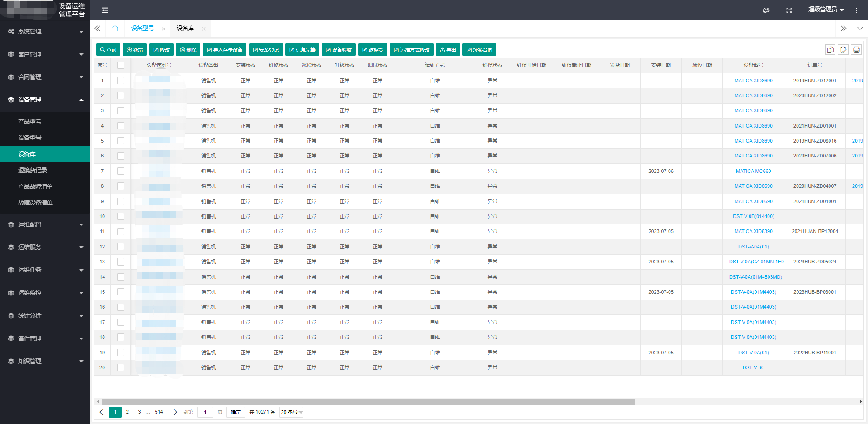Close the 设备库 tab
This screenshot has height=424, width=868.
[203, 29]
